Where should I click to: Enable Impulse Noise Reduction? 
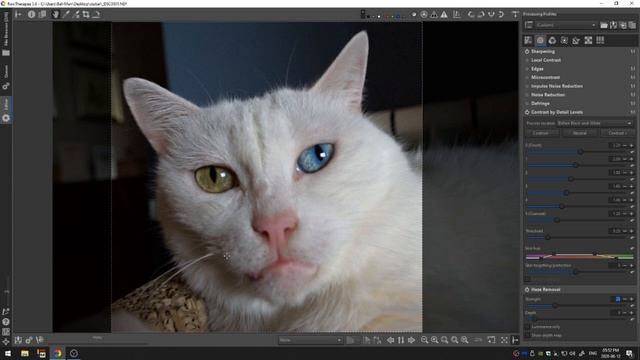[527, 86]
